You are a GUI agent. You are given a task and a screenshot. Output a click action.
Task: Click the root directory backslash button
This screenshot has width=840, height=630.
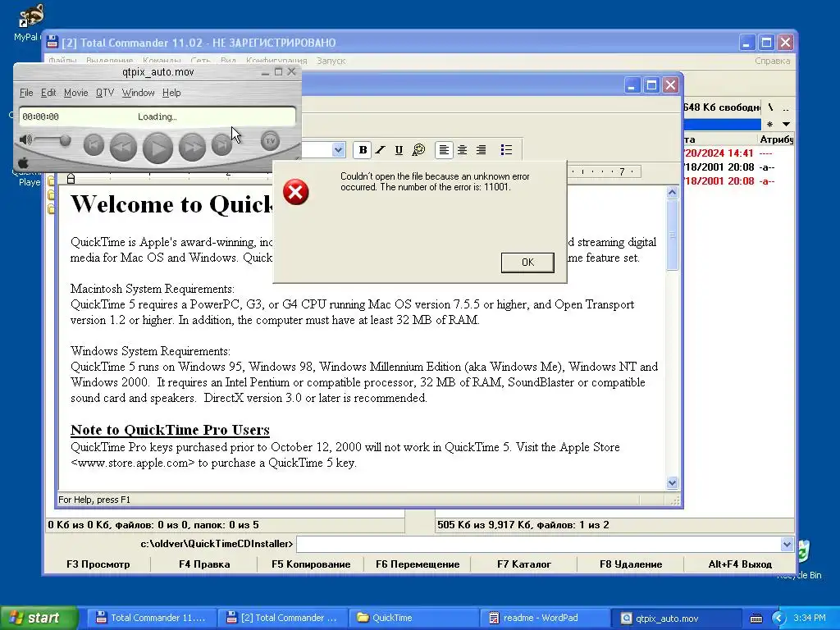[770, 107]
